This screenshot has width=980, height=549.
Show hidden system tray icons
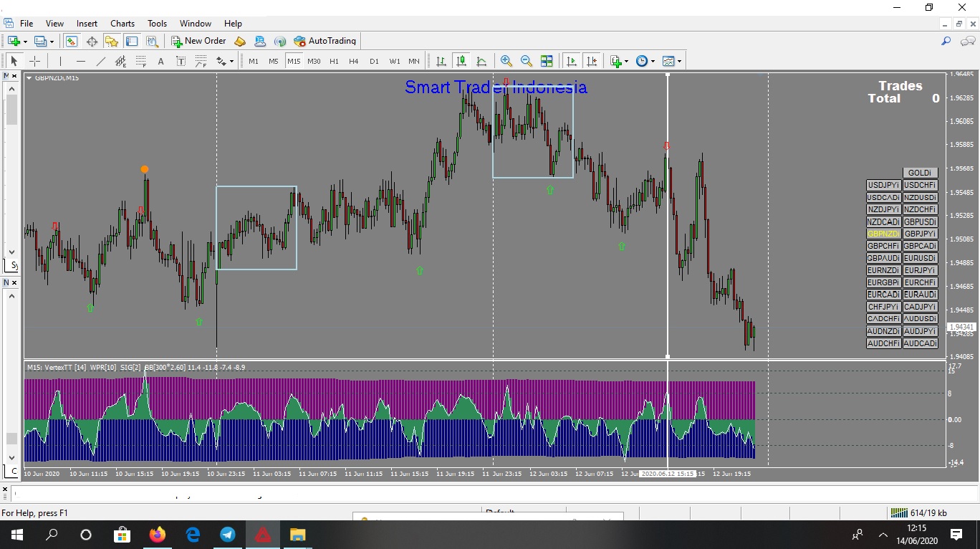[x=883, y=535]
